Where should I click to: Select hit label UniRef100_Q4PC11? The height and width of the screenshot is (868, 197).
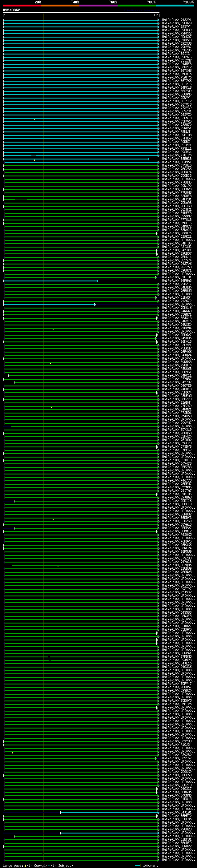(177, 375)
